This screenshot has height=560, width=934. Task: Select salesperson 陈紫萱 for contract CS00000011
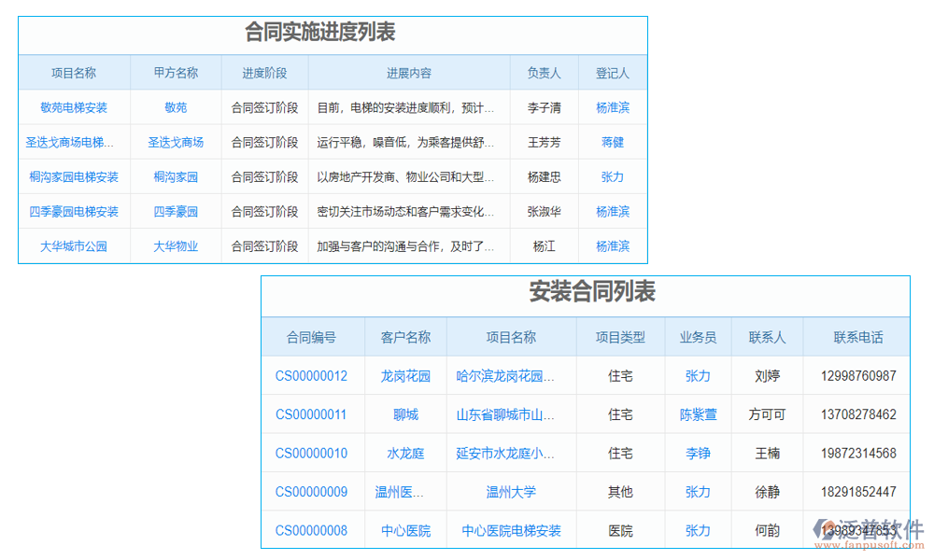[x=698, y=414]
